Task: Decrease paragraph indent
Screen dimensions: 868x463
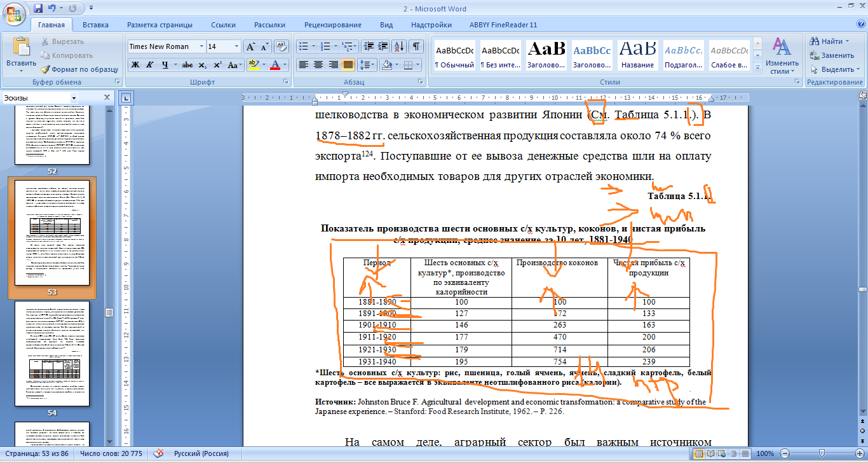Action: click(x=368, y=46)
